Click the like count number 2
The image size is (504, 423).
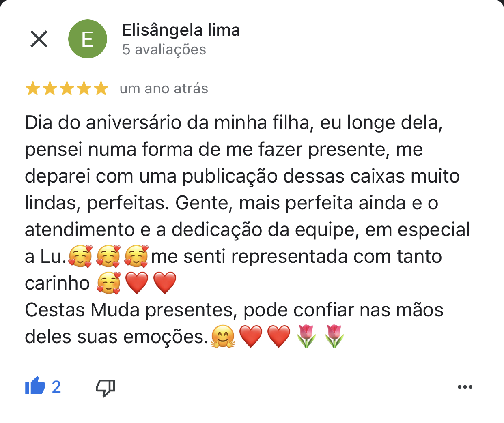point(56,387)
